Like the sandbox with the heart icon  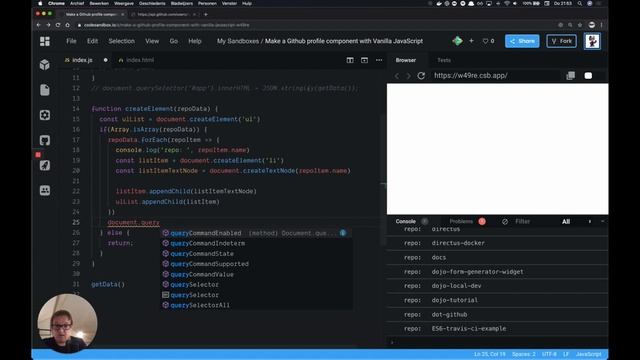485,41
